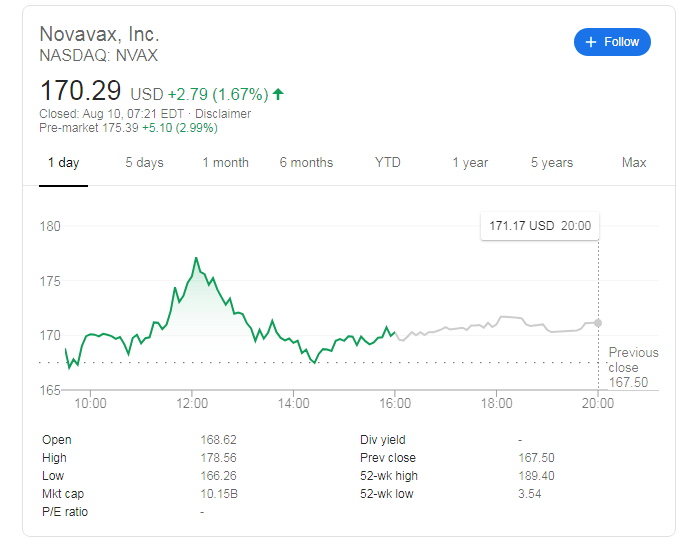Click the 171.17 USD tooltip box
Image resolution: width=689 pixels, height=549 pixels.
tap(540, 226)
